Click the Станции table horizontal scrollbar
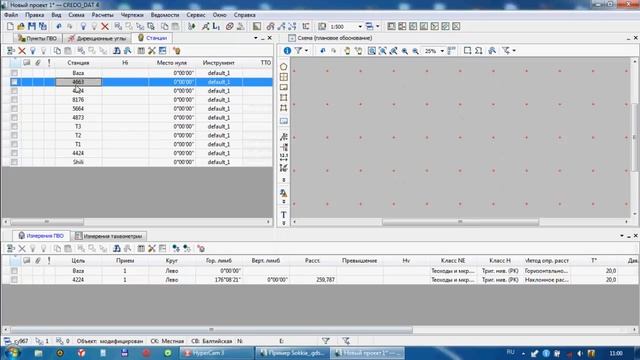Image resolution: width=640 pixels, height=360 pixels. (137, 222)
